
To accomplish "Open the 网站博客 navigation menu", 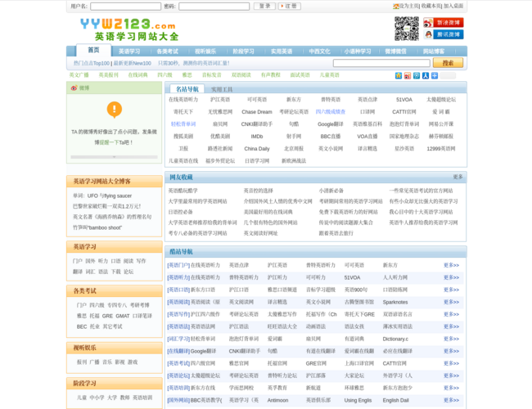I will (x=434, y=52).
